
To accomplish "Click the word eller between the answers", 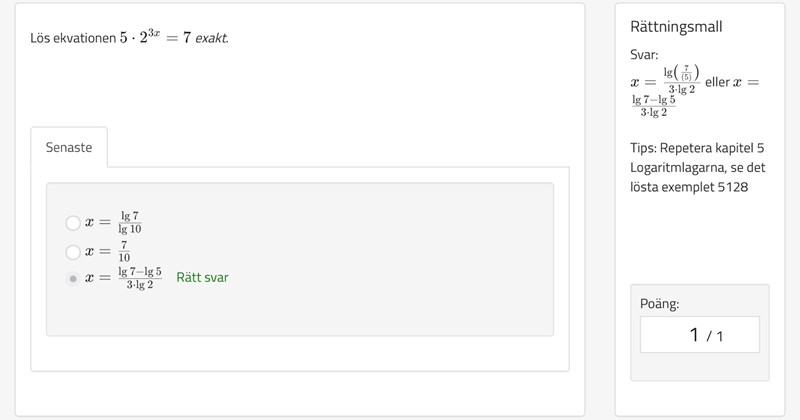I will 717,82.
